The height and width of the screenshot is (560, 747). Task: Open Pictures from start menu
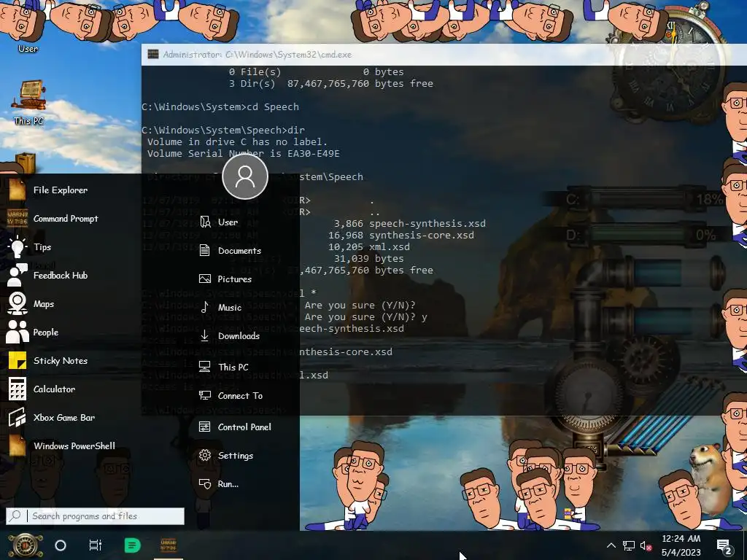(225, 279)
